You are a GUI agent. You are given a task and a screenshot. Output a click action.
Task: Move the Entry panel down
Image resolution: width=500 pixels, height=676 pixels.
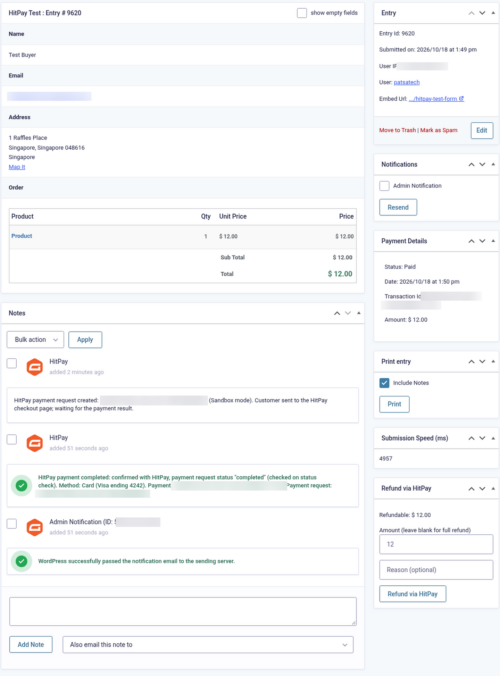tap(482, 13)
